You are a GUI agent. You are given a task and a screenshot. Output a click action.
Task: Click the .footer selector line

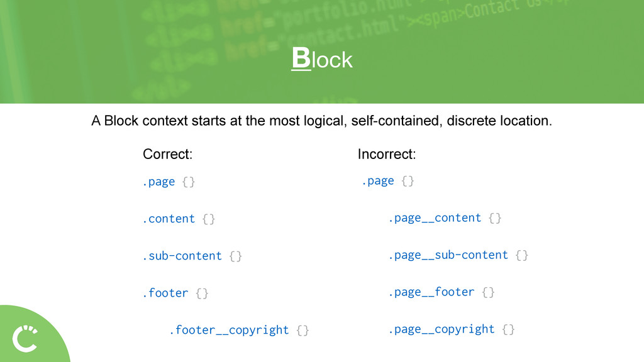click(x=165, y=293)
